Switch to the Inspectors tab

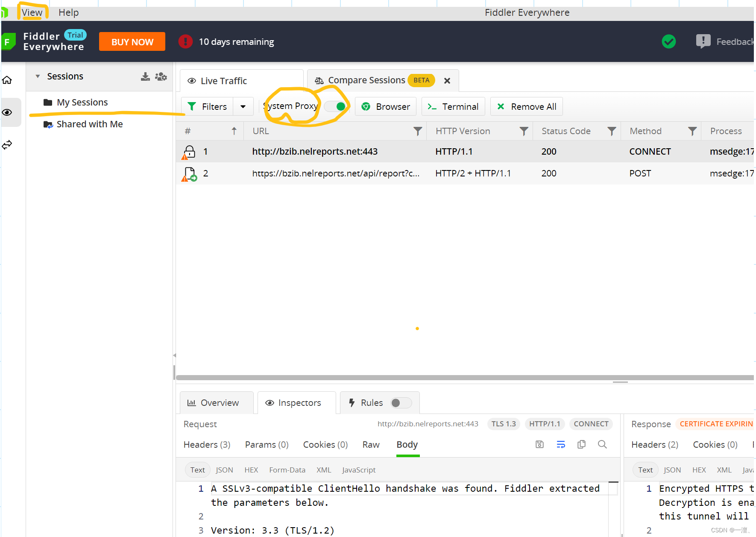(x=297, y=403)
